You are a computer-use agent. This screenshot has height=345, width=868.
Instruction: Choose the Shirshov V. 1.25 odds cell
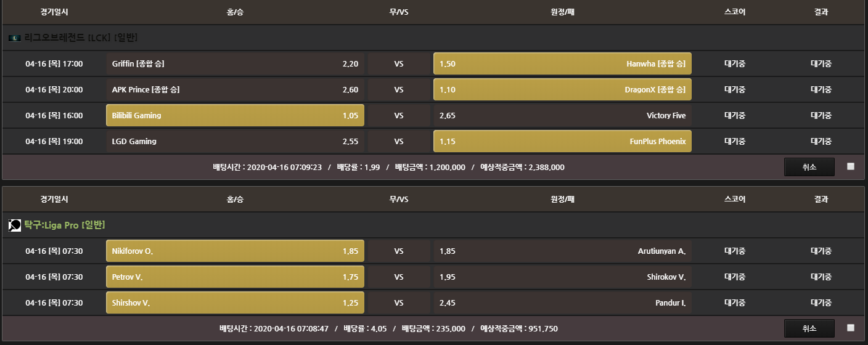click(235, 302)
